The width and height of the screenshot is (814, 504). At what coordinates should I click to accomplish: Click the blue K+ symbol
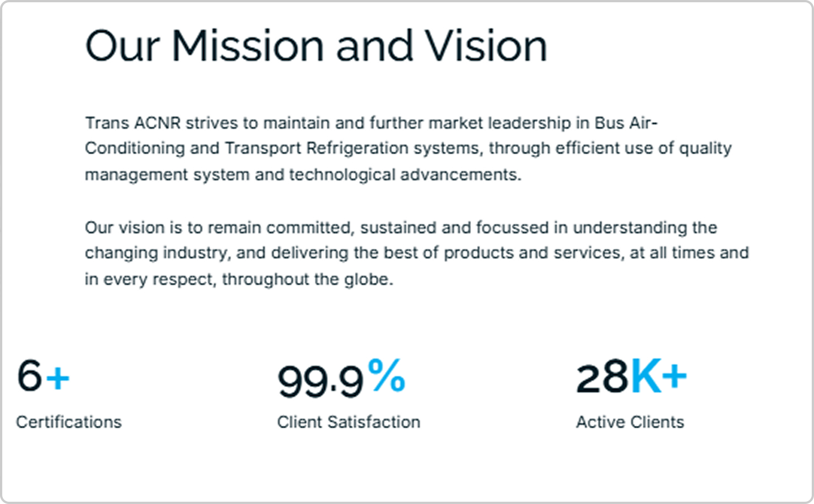[x=659, y=376]
